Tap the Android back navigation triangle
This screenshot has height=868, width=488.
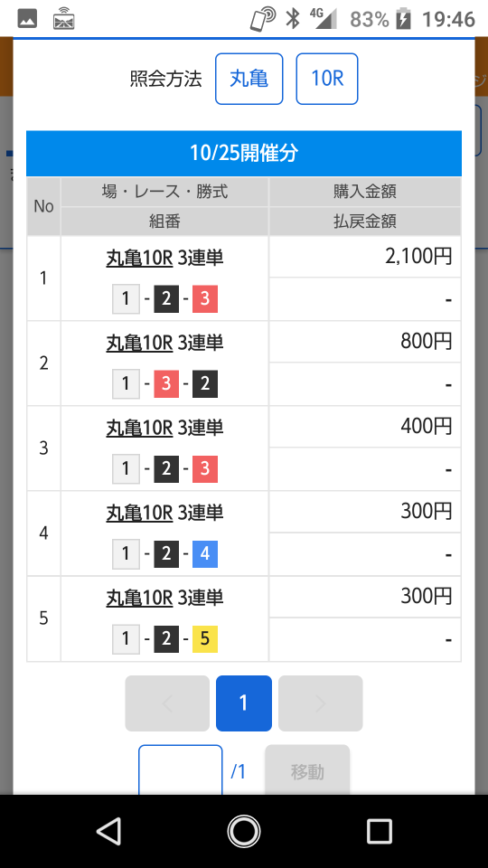tap(109, 831)
